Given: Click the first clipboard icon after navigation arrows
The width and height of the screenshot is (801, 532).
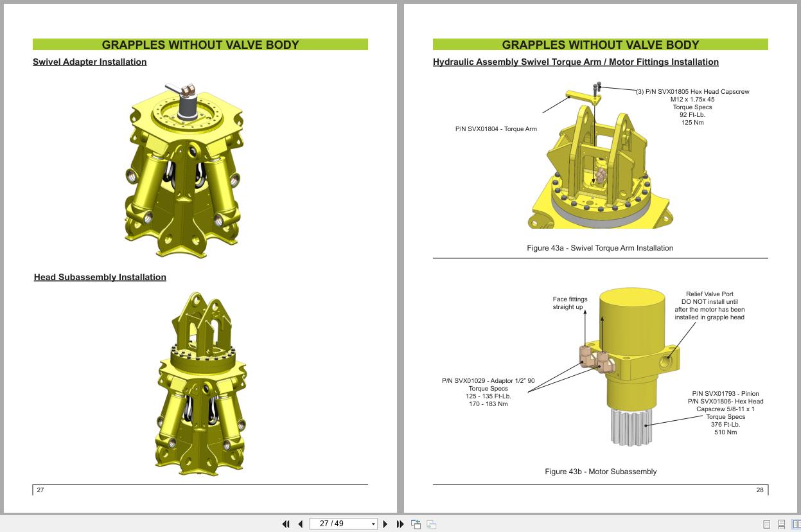Looking at the screenshot, I should coord(416,524).
